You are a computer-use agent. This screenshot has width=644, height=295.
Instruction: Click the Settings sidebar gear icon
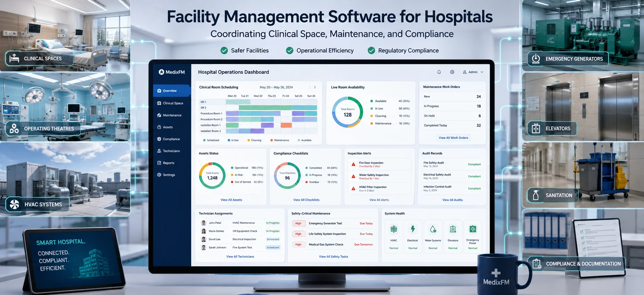pyautogui.click(x=159, y=175)
